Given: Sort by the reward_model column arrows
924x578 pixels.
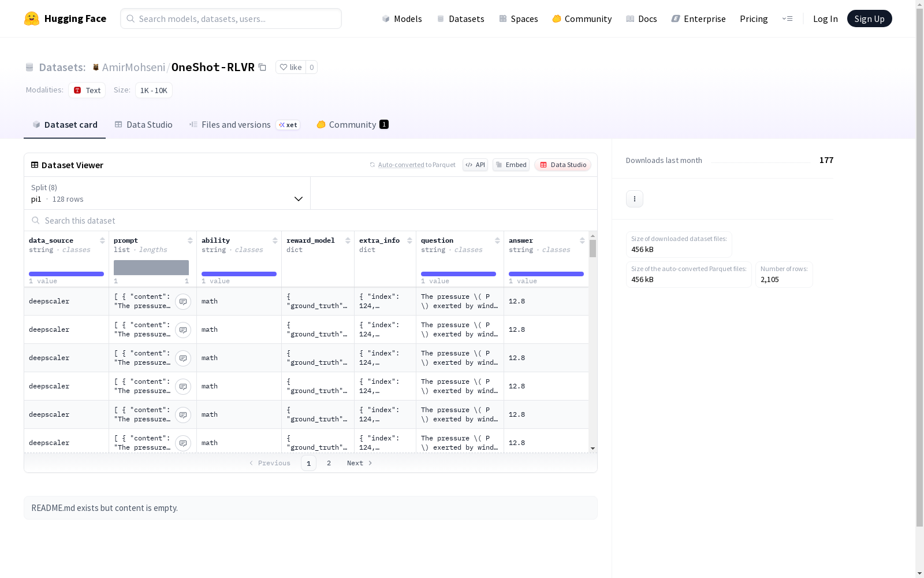Looking at the screenshot, I should point(348,240).
